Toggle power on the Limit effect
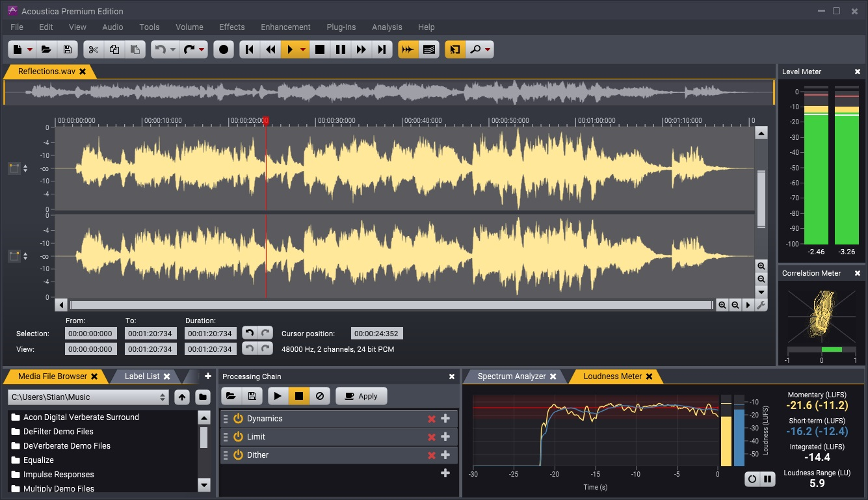 click(x=237, y=437)
